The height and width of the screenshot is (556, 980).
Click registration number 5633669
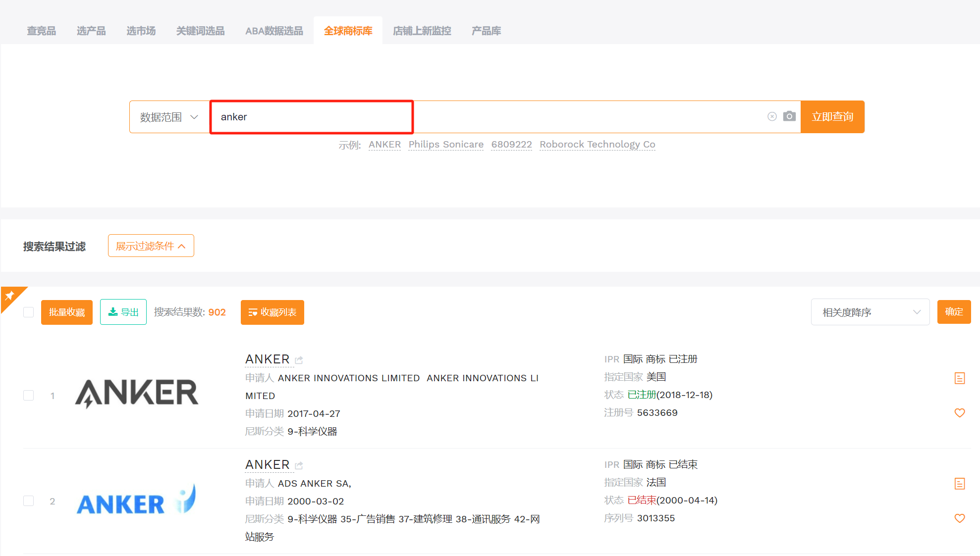657,413
